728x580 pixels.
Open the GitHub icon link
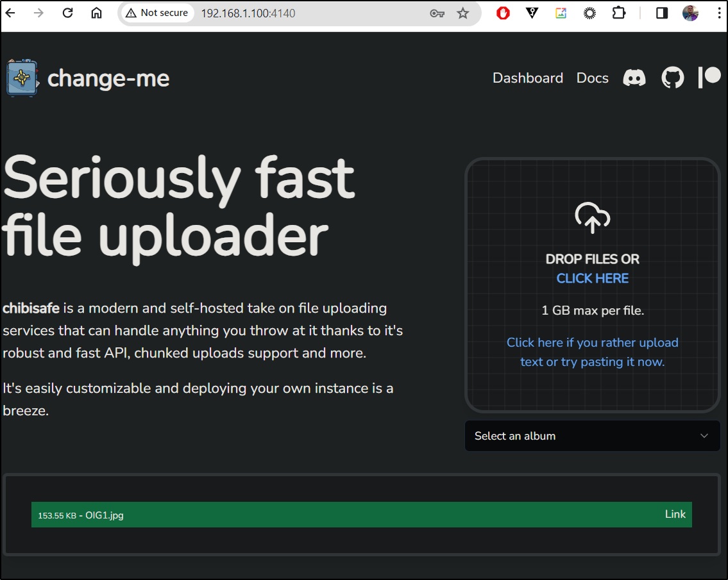(x=672, y=78)
